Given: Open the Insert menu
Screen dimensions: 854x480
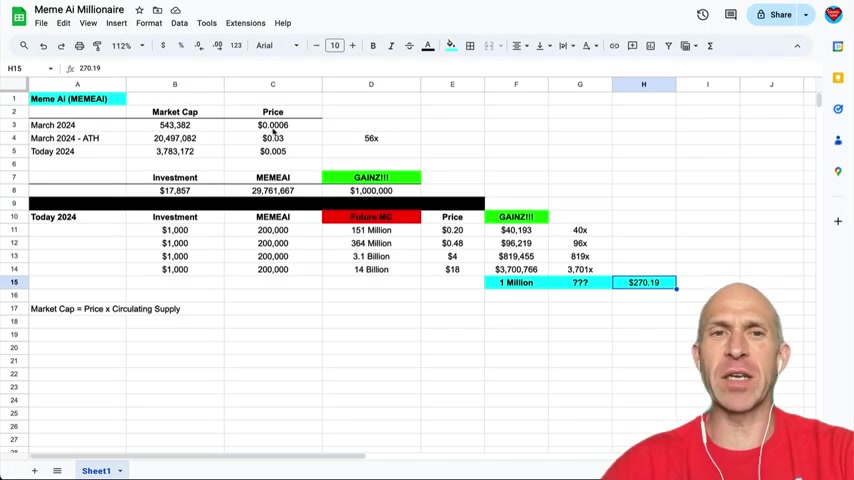Looking at the screenshot, I should coord(117,23).
